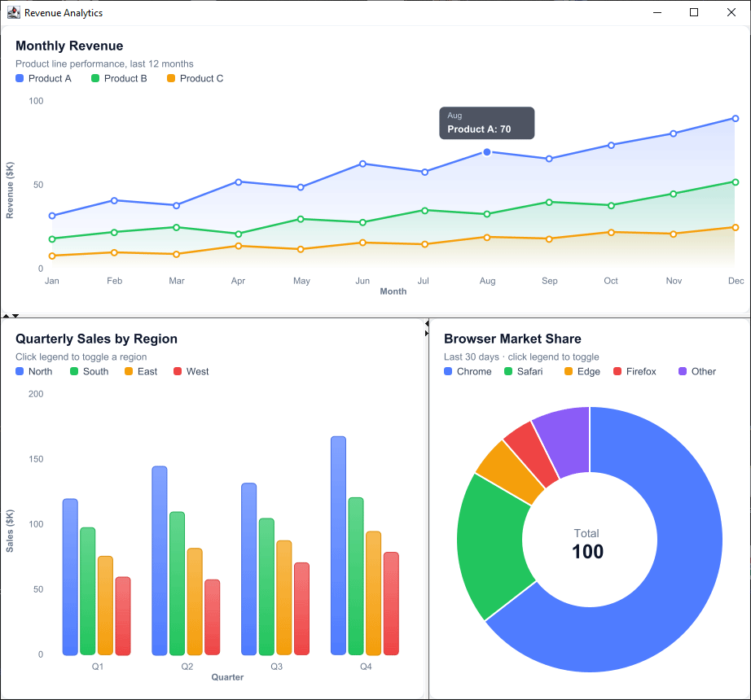
Task: Toggle West region legend entry
Action: coord(191,371)
